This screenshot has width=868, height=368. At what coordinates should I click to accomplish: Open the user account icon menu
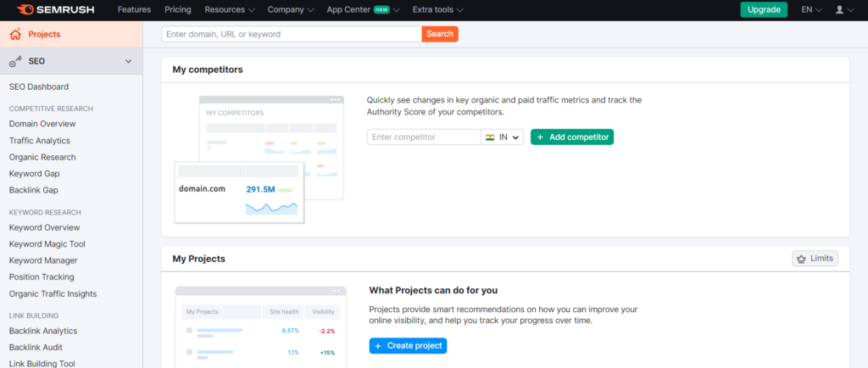click(x=844, y=9)
